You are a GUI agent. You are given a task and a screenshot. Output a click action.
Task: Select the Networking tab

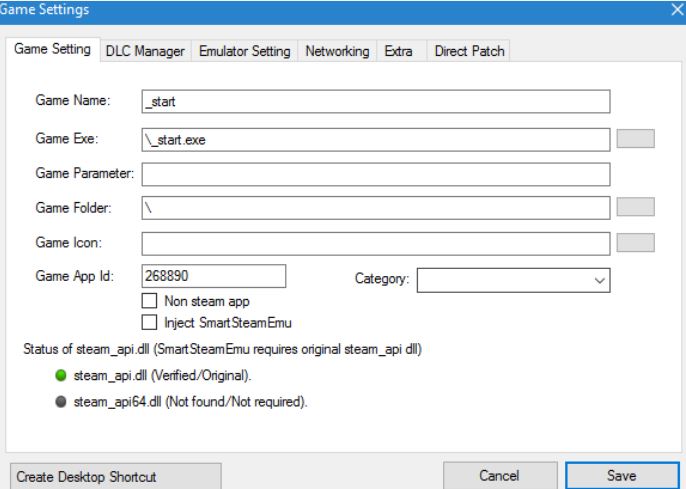coord(336,51)
